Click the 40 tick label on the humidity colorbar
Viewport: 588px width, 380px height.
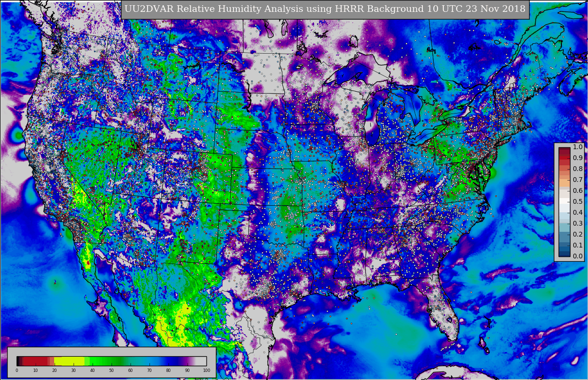coord(93,370)
